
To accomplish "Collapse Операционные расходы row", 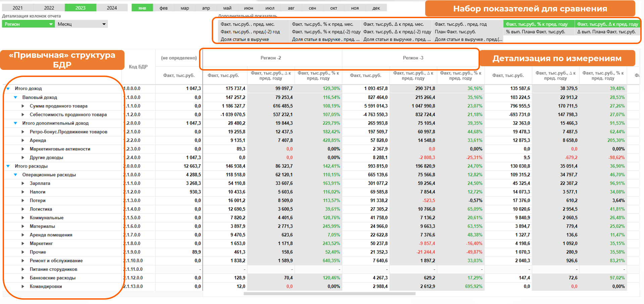I will 15,175.
